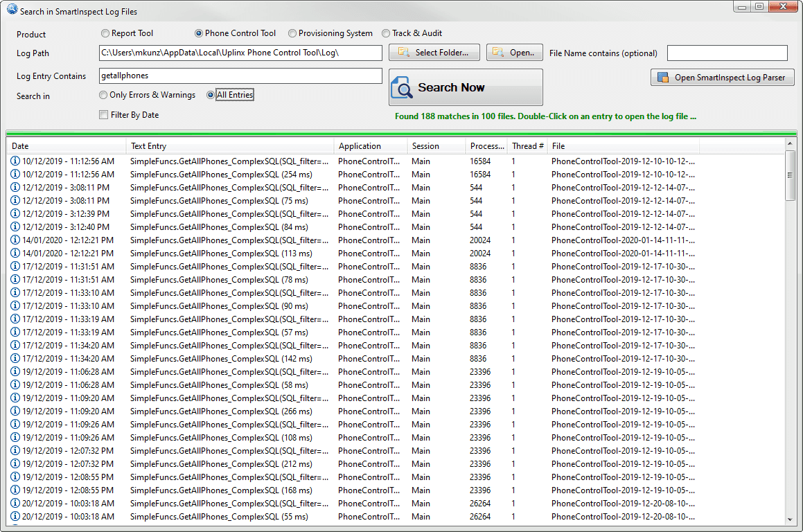Click the info icon on the first log entry
Screen dimensions: 803x532
[15, 161]
